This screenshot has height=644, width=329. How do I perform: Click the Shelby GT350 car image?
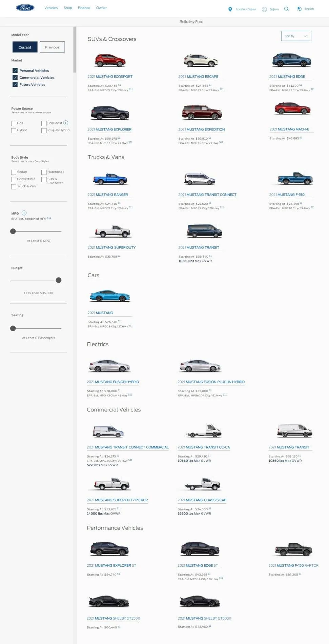click(109, 602)
